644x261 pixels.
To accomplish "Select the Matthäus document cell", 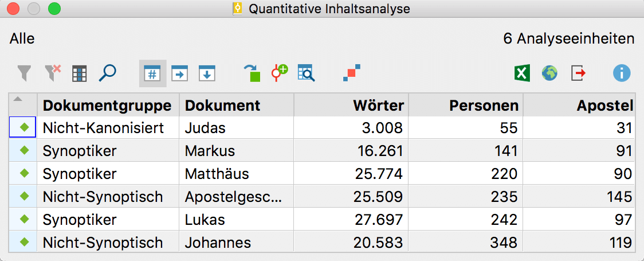I will click(236, 174).
